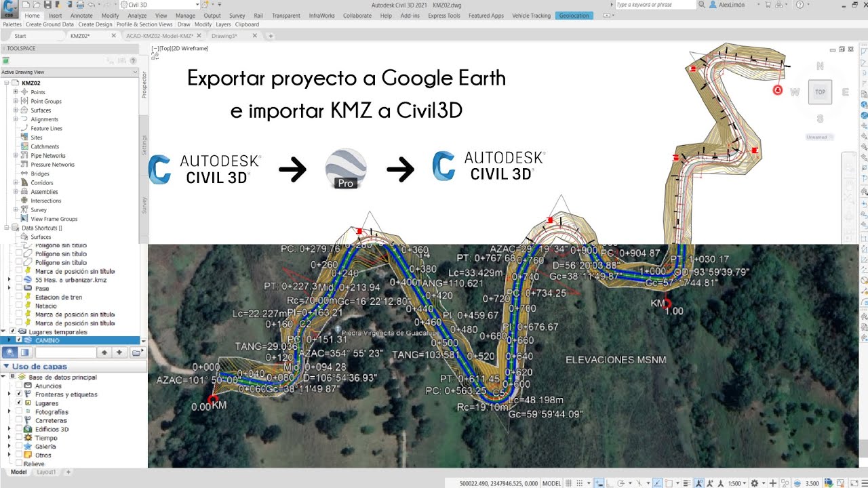The image size is (868, 488).
Task: Open the Profile & Section Views panel
Action: [144, 24]
